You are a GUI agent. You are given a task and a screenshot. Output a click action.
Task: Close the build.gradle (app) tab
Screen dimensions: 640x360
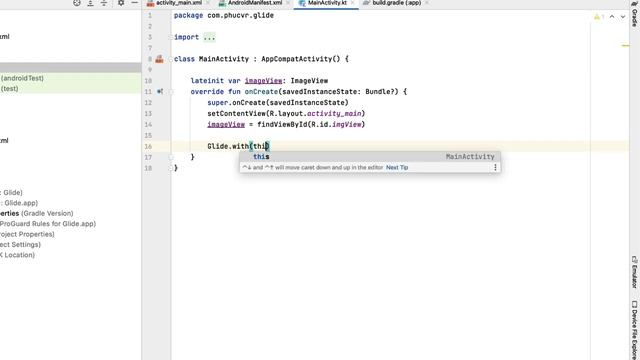(x=427, y=3)
